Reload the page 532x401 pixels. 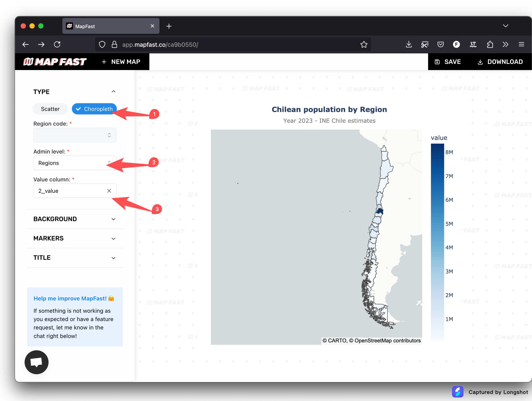click(x=57, y=45)
